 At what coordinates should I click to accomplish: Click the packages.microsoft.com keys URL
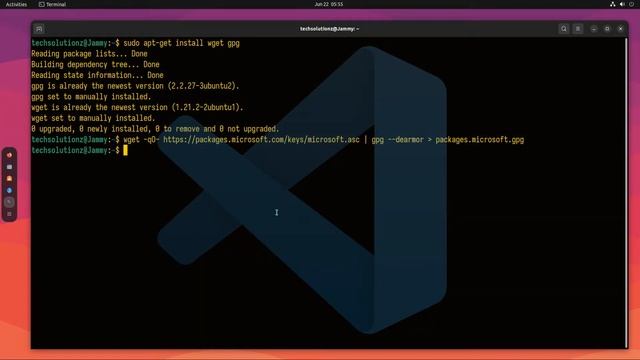click(261, 140)
